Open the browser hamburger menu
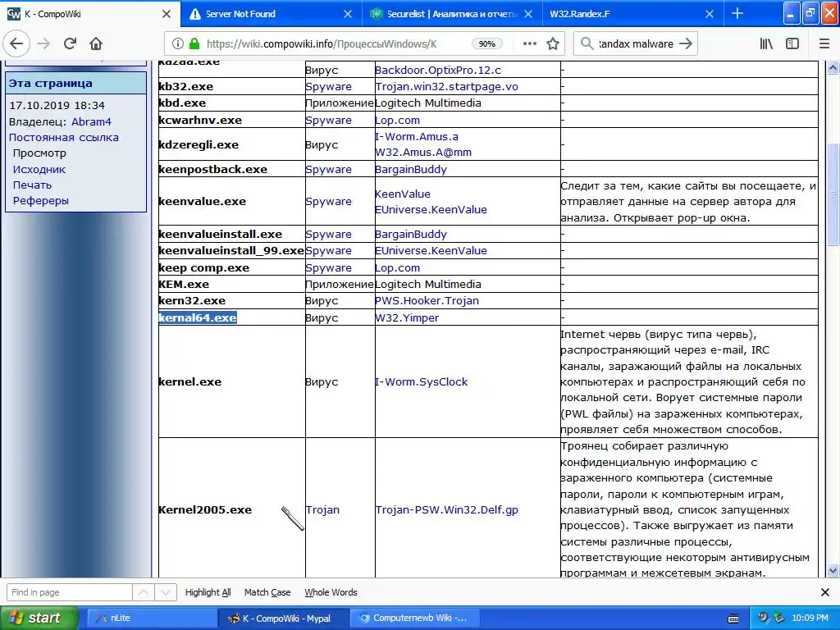 tap(824, 43)
